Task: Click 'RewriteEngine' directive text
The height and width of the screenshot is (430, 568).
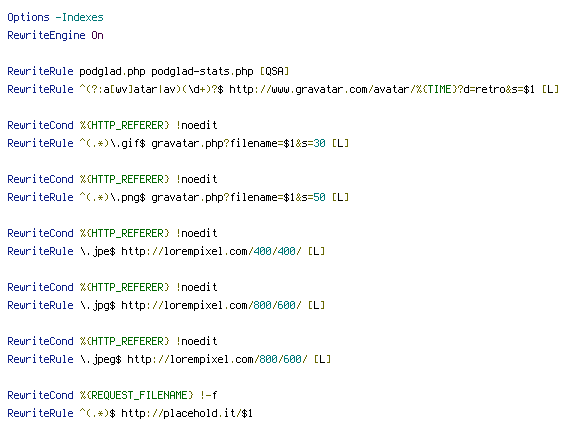Action: pos(46,36)
